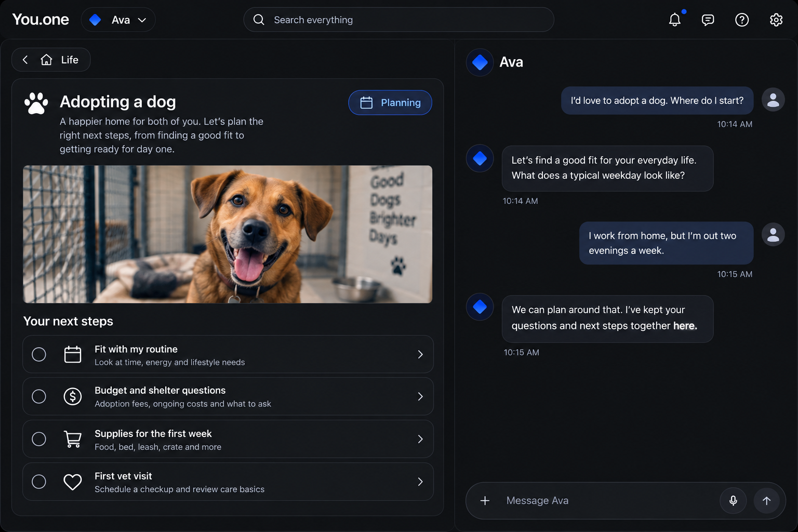Expand 'Supplies for the first week' chevron
798x532 pixels.
[420, 439]
